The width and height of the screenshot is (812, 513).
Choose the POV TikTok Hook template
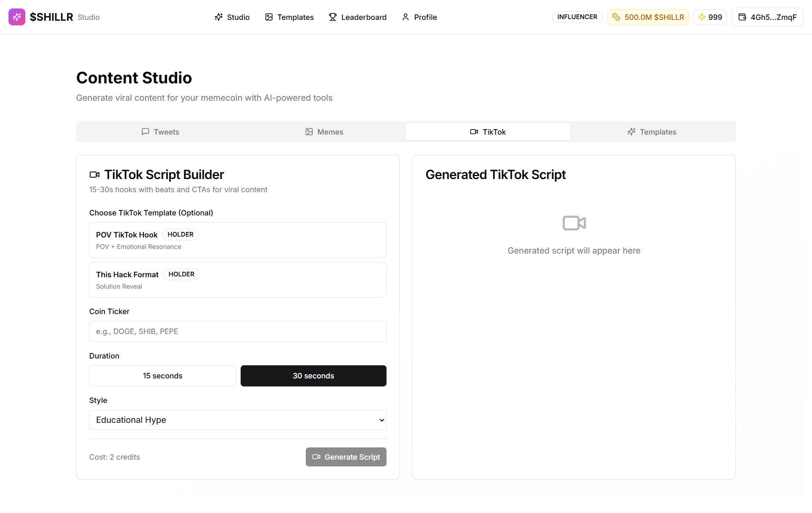click(x=237, y=240)
